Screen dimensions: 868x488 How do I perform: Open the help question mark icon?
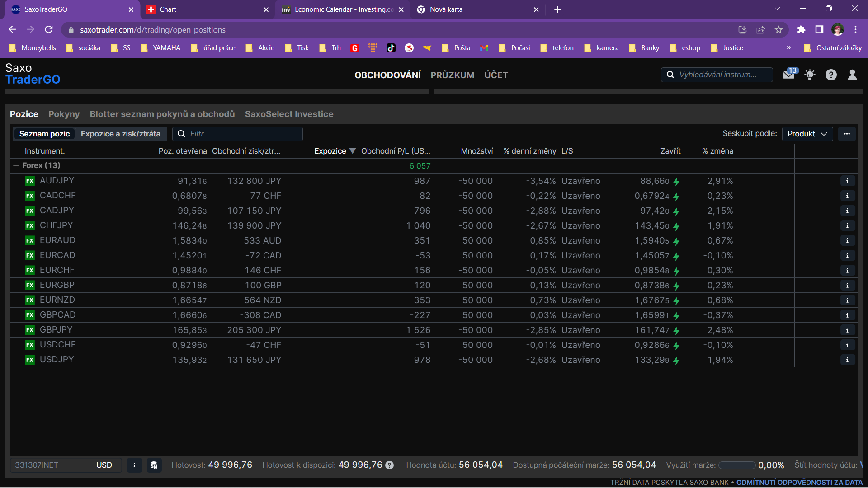[831, 75]
